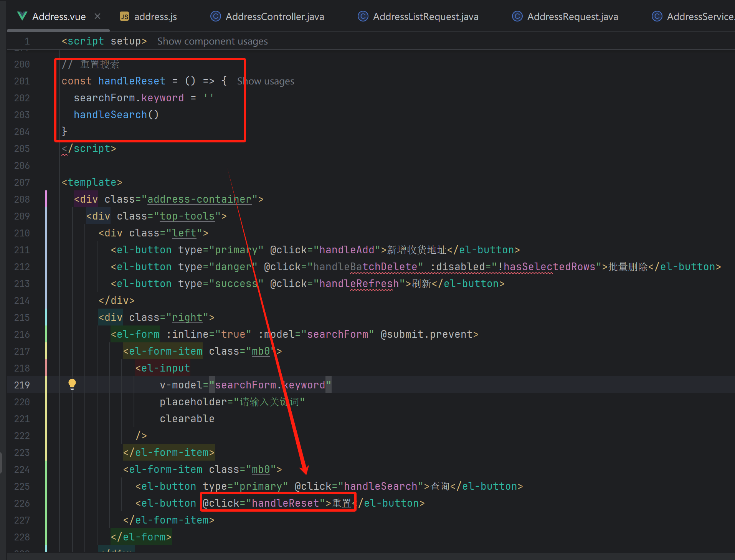Click the class icon on AddressService tab

657,17
